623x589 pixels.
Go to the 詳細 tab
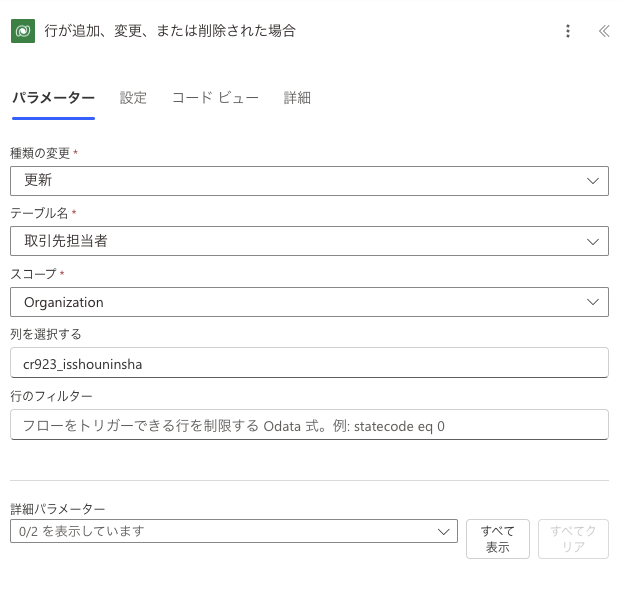(x=297, y=98)
